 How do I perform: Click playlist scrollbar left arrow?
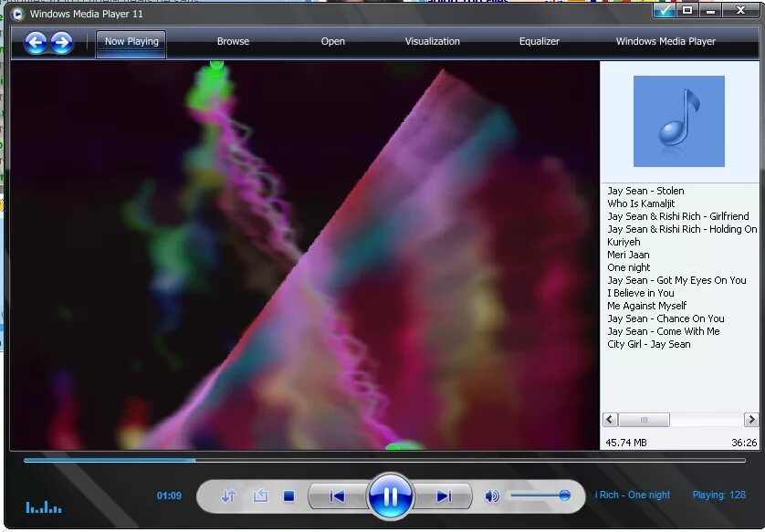[x=610, y=420]
